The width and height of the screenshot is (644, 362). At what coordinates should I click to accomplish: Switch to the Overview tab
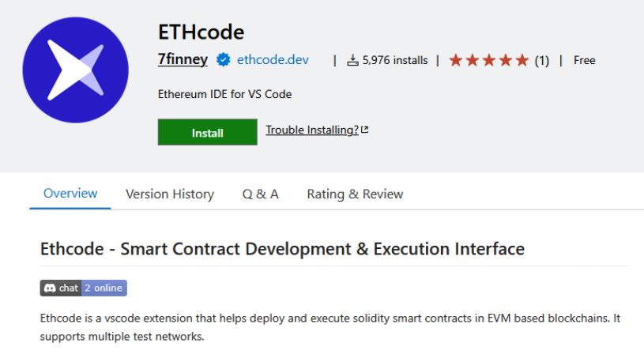point(70,194)
